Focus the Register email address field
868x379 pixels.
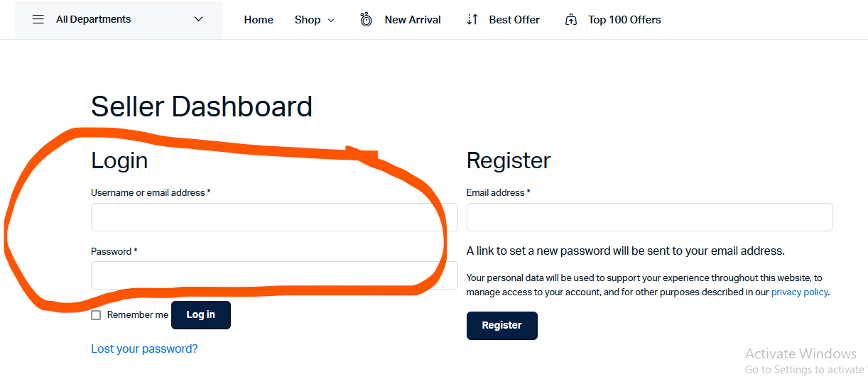pos(649,217)
